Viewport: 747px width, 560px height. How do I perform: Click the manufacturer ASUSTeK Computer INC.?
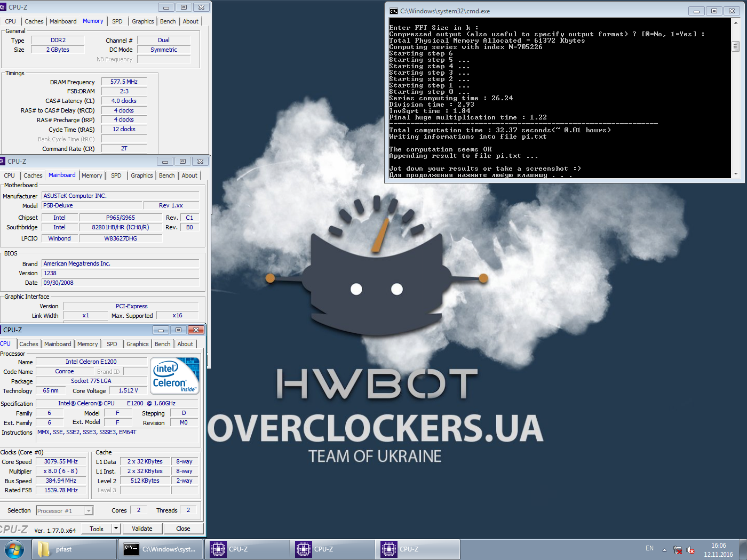pyautogui.click(x=120, y=196)
